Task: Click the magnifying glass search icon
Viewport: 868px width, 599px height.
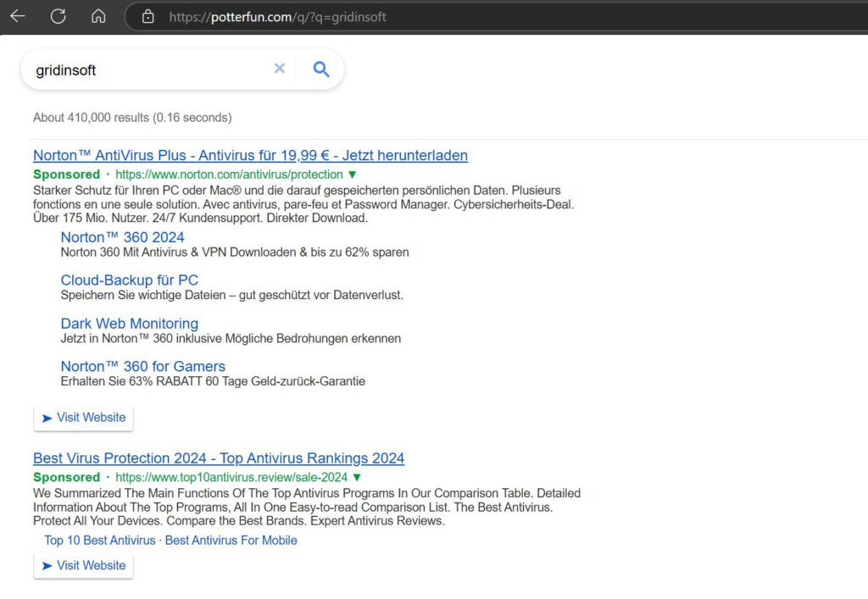Action: pos(320,69)
